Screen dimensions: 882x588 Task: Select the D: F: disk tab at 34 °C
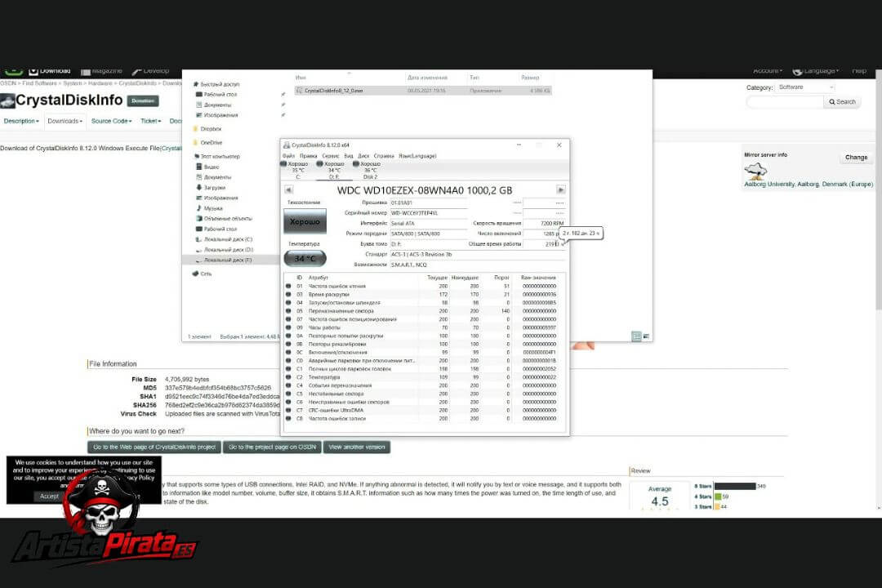point(333,170)
